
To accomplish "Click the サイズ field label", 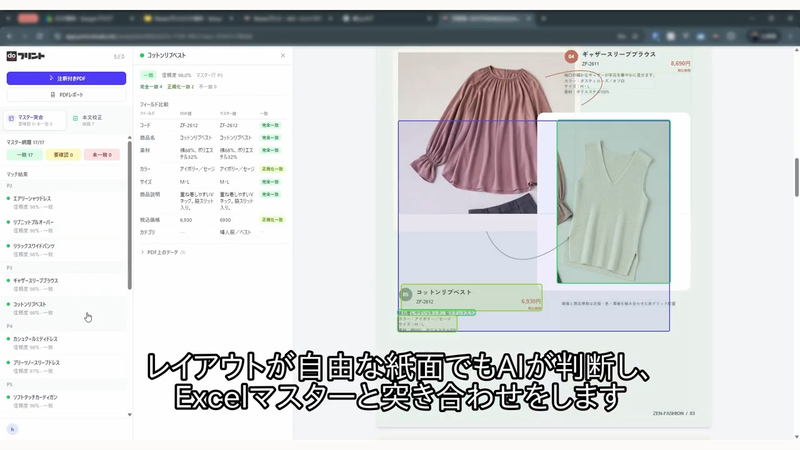I will tap(145, 182).
